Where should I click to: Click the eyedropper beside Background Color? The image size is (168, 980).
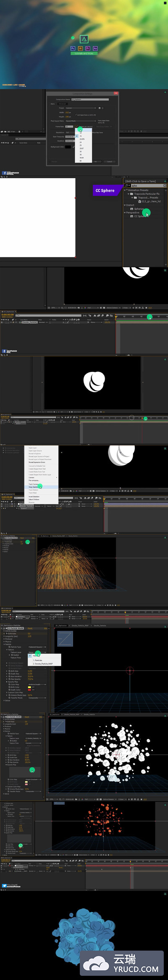point(74,147)
